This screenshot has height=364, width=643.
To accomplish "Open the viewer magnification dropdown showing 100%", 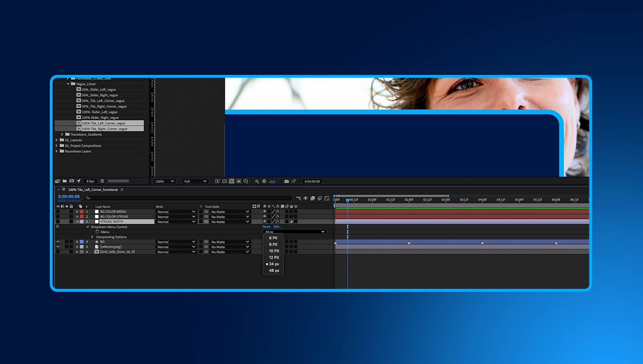I will (165, 181).
